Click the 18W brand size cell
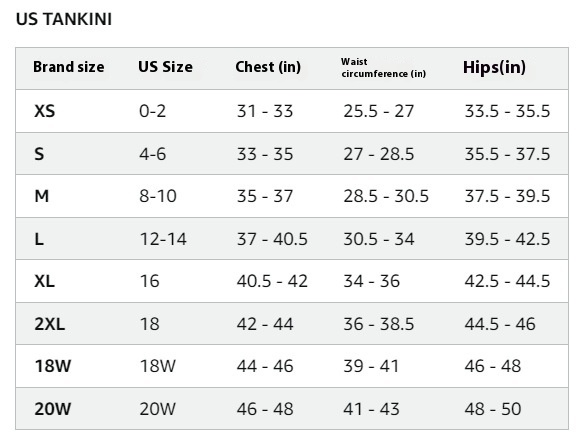This screenshot has width=585, height=439. coord(53,366)
